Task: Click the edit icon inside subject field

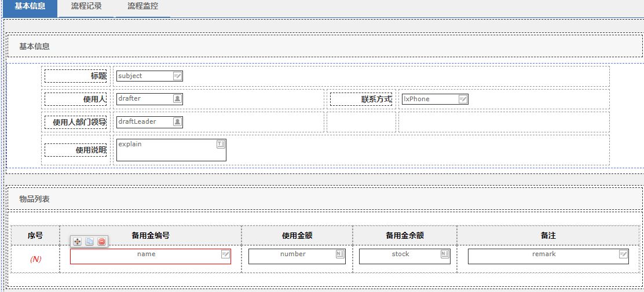Action: tap(177, 76)
